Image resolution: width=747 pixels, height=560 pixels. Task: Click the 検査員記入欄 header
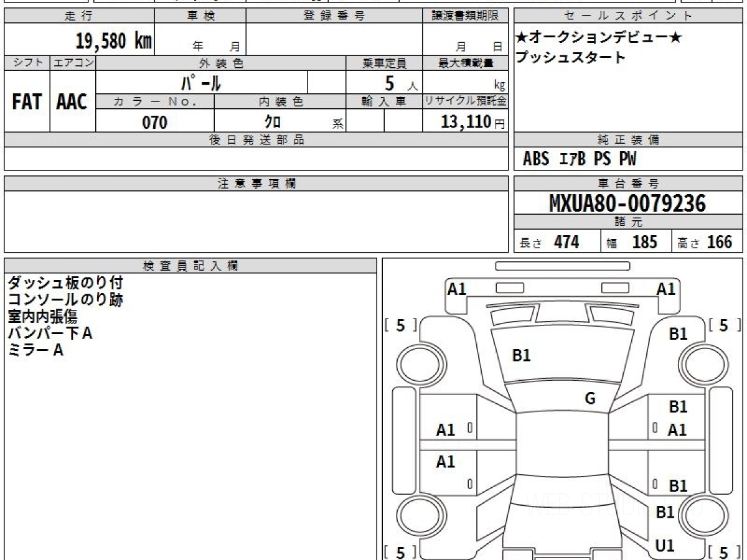[190, 266]
